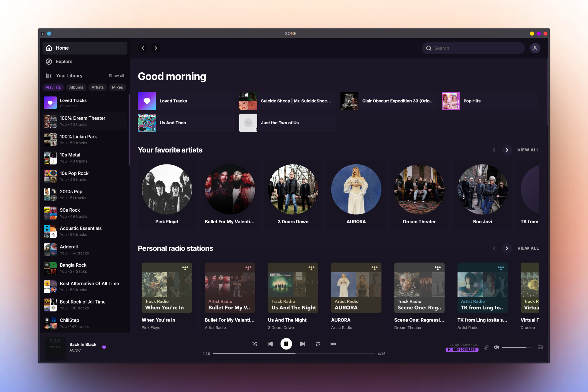Pause the current track
588x392 pixels.
pos(286,344)
